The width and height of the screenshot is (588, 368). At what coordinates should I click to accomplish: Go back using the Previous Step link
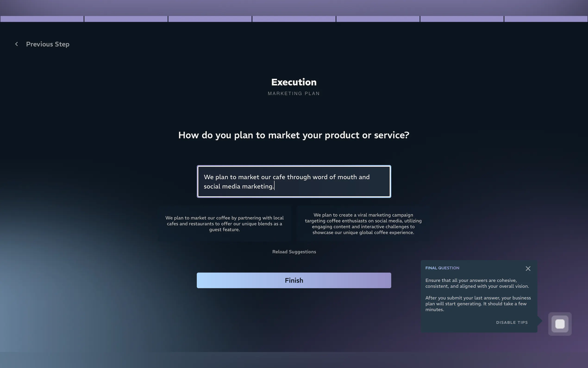pos(48,44)
